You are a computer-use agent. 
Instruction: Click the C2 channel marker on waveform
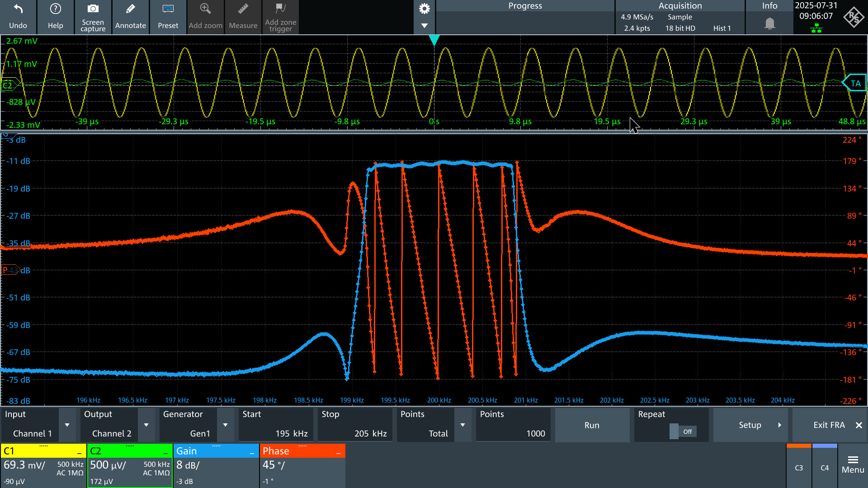(9, 85)
